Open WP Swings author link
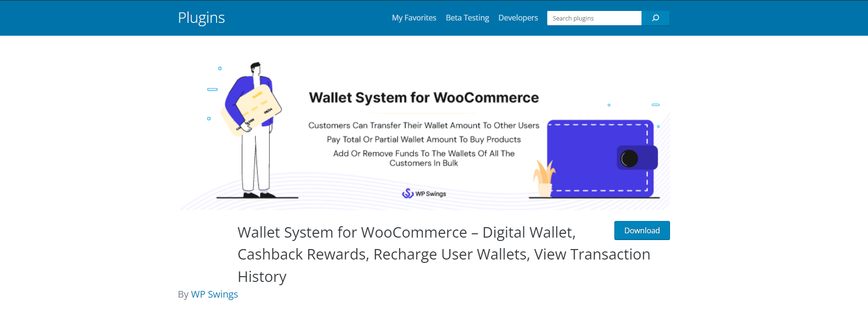Viewport: 868px width, 310px height. click(x=214, y=294)
